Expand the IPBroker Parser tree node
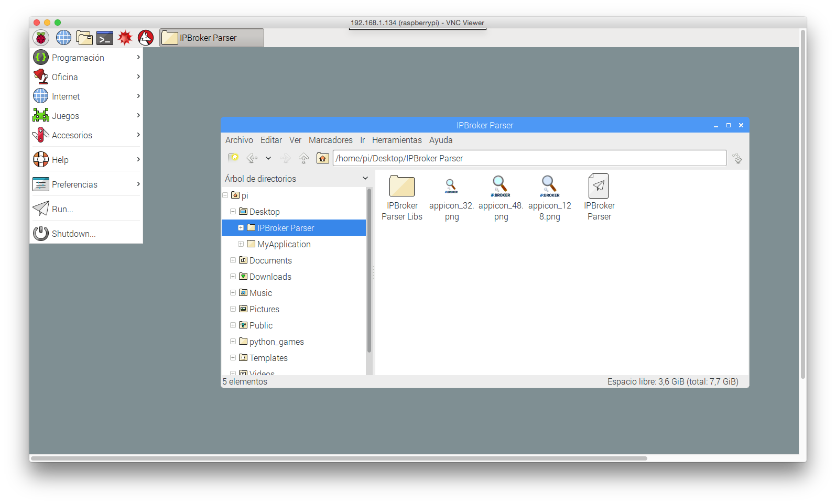This screenshot has height=504, width=836. [x=241, y=227]
